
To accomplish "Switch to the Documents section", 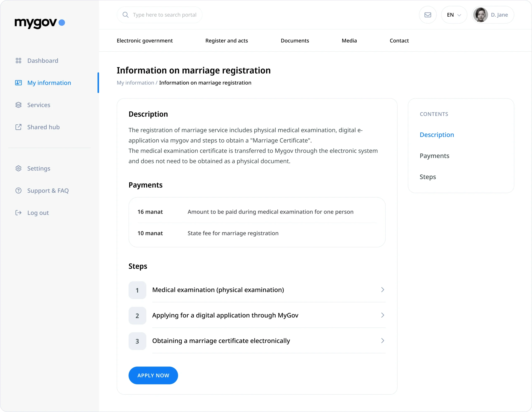I will [295, 41].
